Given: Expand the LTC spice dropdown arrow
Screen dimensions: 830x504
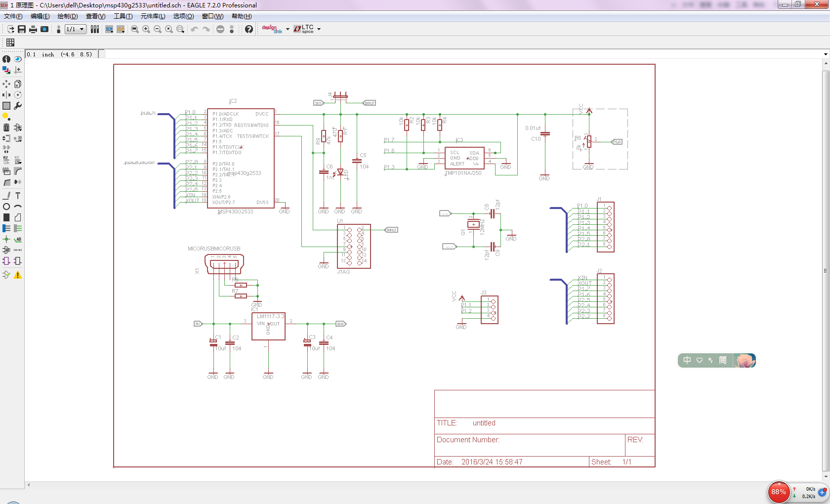Looking at the screenshot, I should click(319, 29).
